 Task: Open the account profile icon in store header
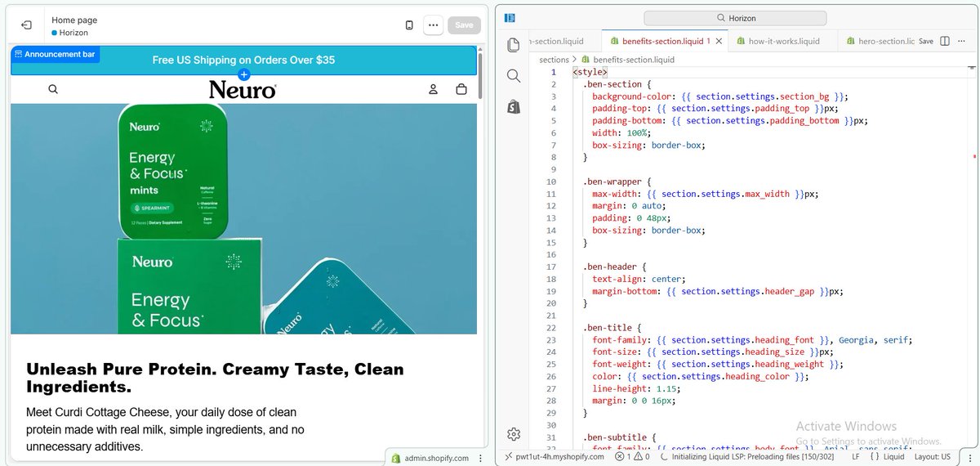pos(434,89)
